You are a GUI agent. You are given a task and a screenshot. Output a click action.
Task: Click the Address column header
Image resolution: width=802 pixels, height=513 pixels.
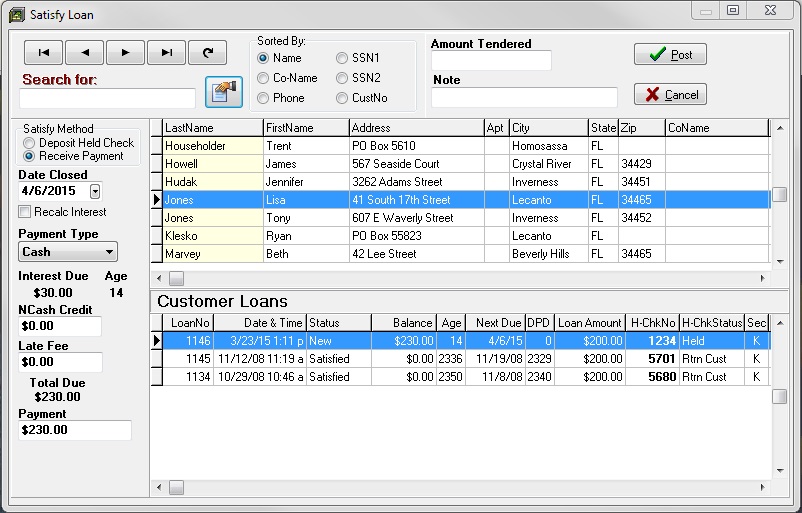point(416,128)
